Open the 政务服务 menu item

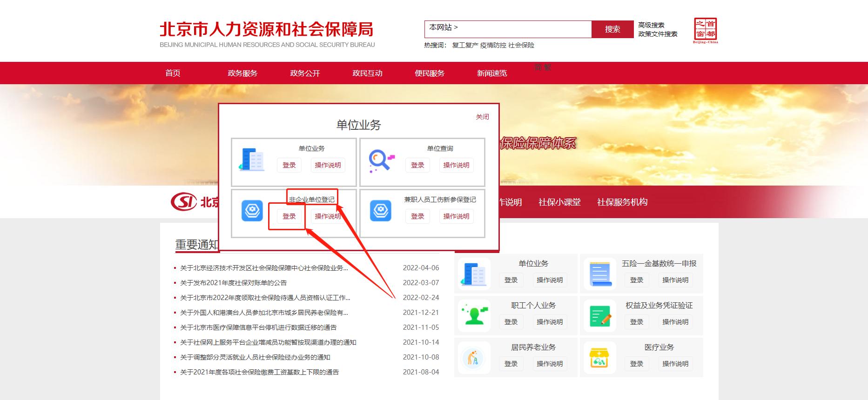tap(242, 73)
